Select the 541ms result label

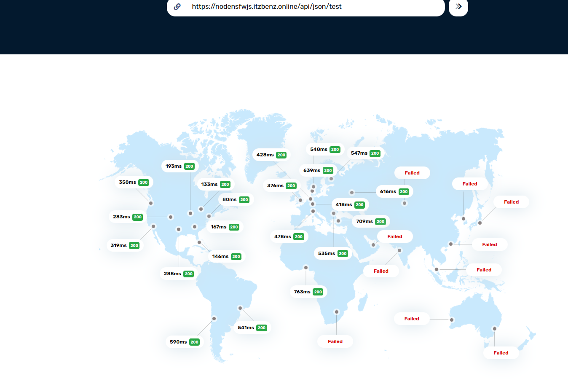click(x=252, y=328)
